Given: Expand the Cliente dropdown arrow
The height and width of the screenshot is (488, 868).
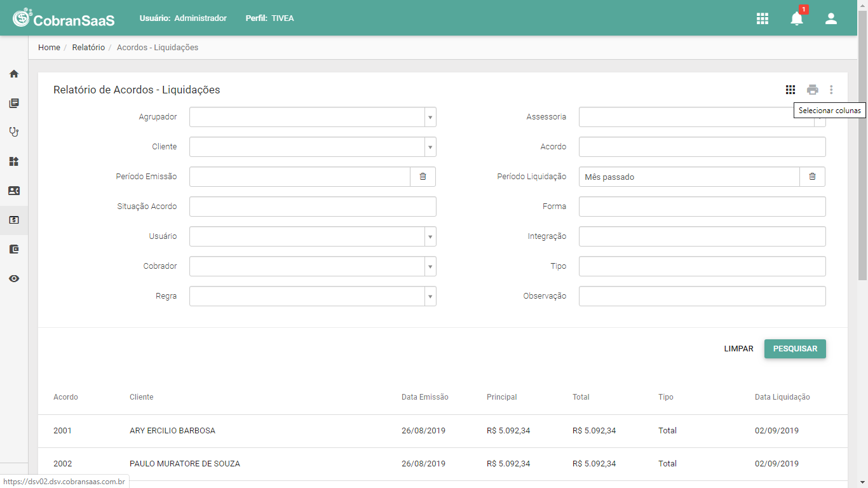Looking at the screenshot, I should (x=430, y=147).
